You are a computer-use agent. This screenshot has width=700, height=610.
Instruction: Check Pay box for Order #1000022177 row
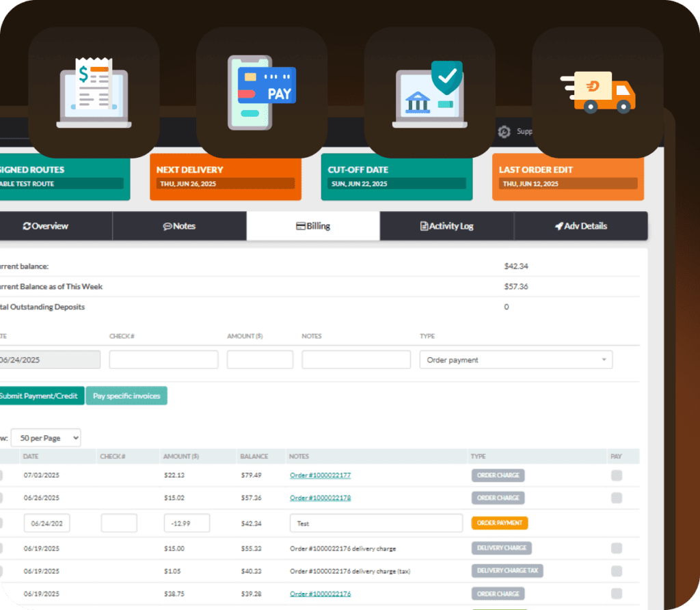coord(617,475)
